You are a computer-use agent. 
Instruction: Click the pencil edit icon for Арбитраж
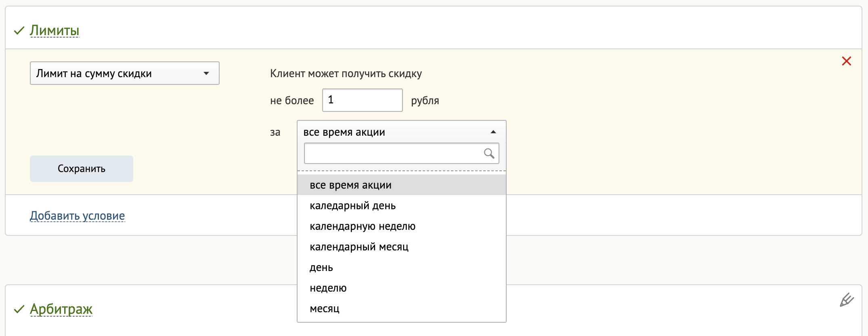847,300
